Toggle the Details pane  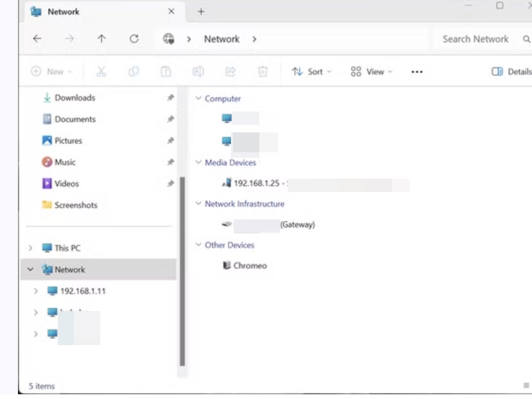pyautogui.click(x=511, y=71)
